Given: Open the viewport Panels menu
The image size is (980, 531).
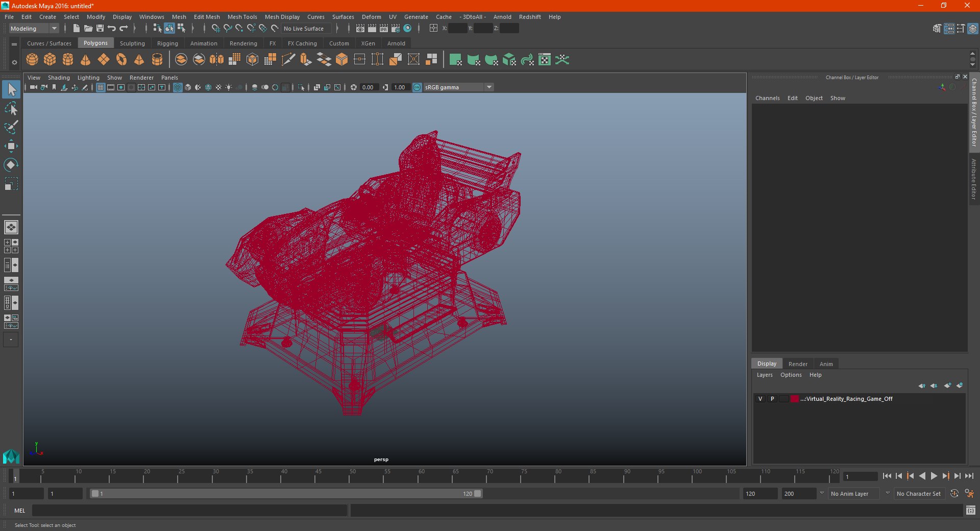Looking at the screenshot, I should click(169, 78).
